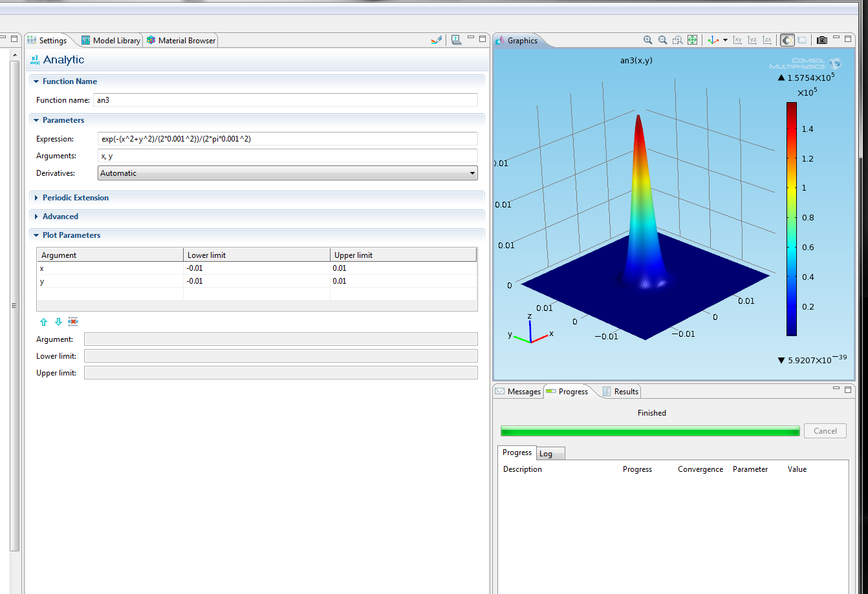Image resolution: width=868 pixels, height=594 pixels.
Task: Collapse the Function Name section
Action: (x=36, y=81)
